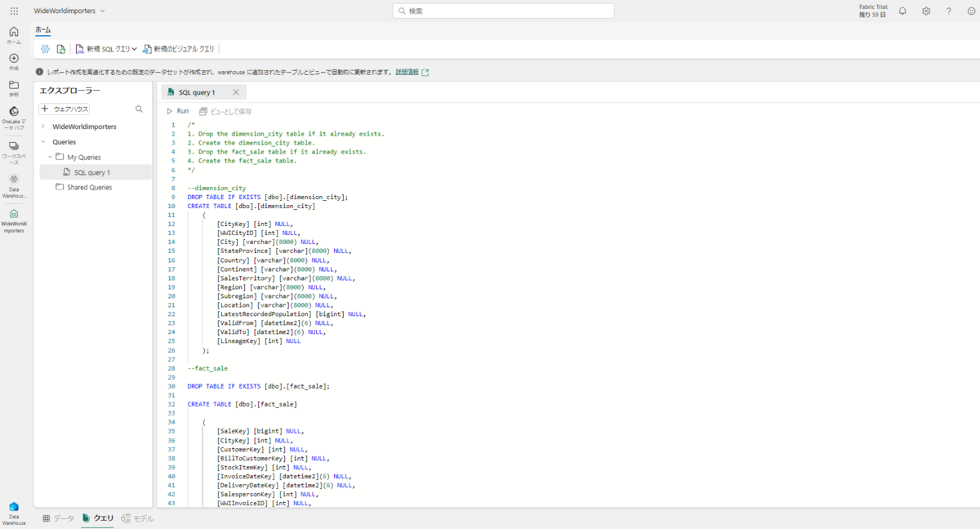Click the [SalesTerritory] column definition line
This screenshot has height=529, width=980.
285,278
